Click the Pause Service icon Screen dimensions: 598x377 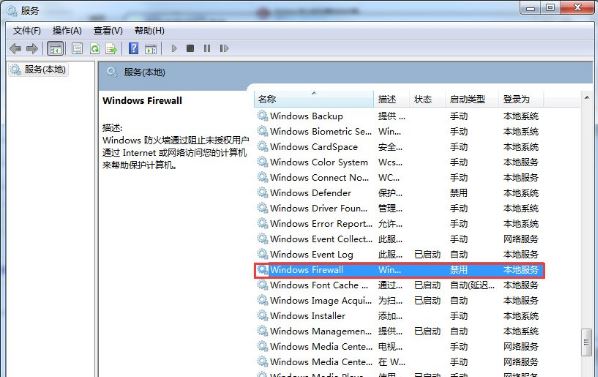(x=207, y=48)
